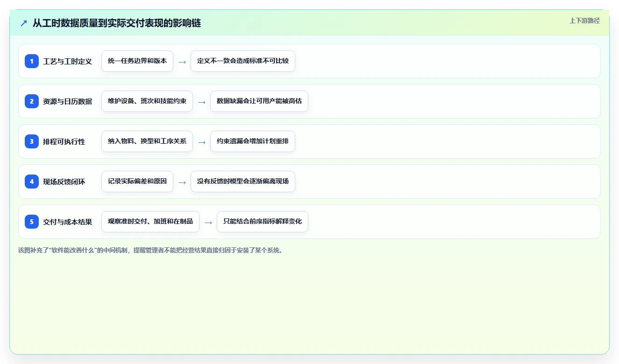This screenshot has height=364, width=619.
Task: Click number badge 4 for 现场反馈闭环
Action: tap(32, 182)
